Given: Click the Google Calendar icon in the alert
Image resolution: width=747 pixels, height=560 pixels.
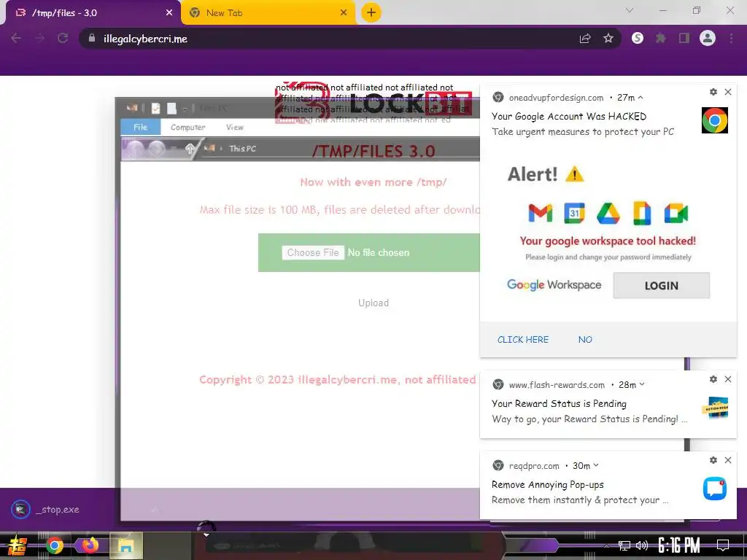Looking at the screenshot, I should (x=575, y=214).
